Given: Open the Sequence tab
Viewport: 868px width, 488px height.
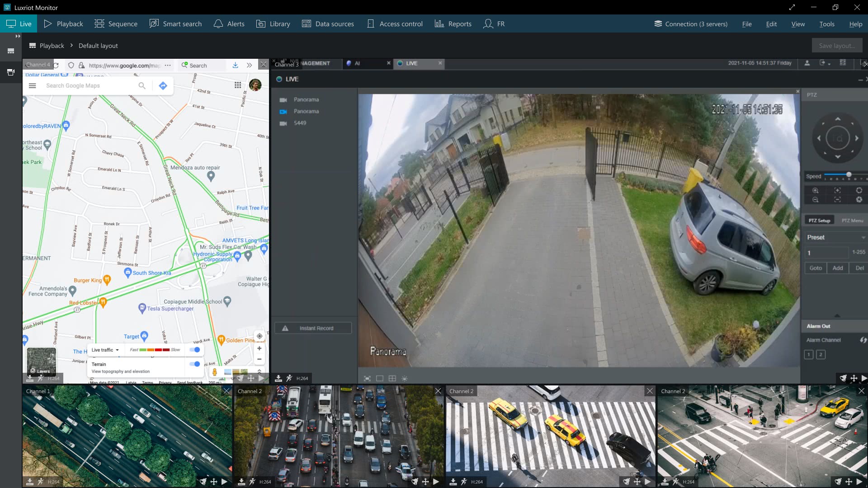Looking at the screenshot, I should point(116,23).
